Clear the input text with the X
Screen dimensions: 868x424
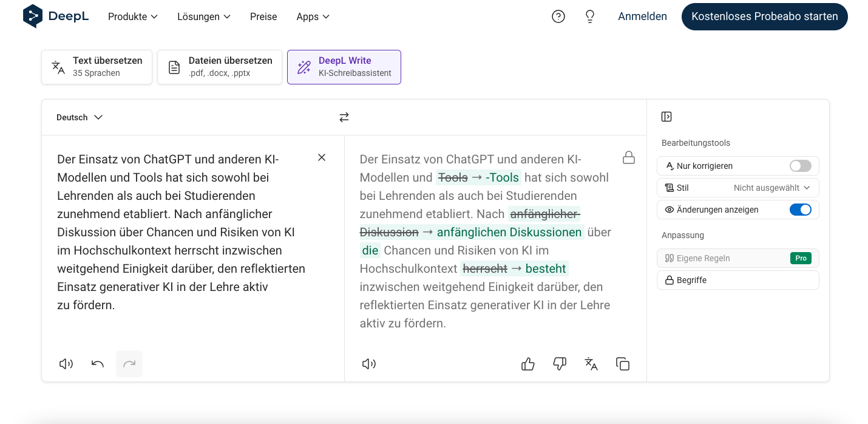322,157
